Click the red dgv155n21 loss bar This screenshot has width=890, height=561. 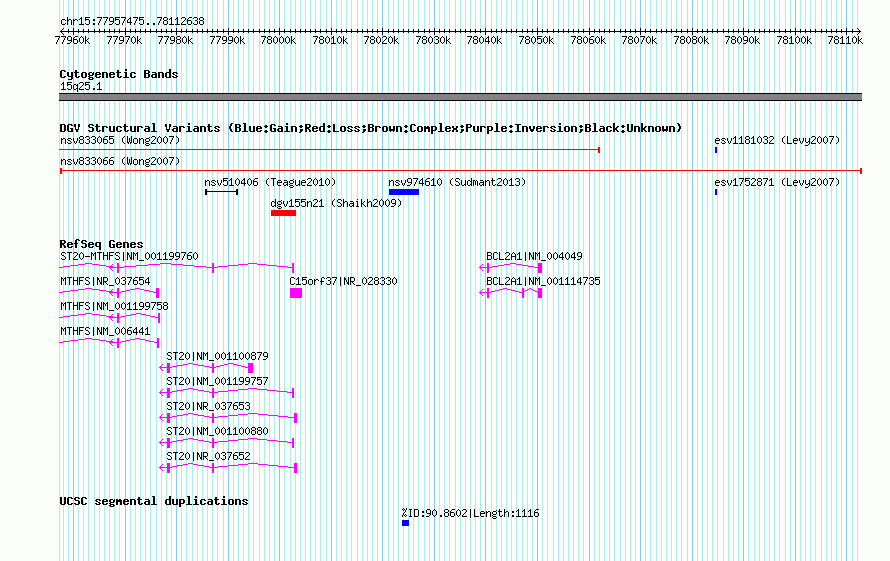pyautogui.click(x=283, y=213)
